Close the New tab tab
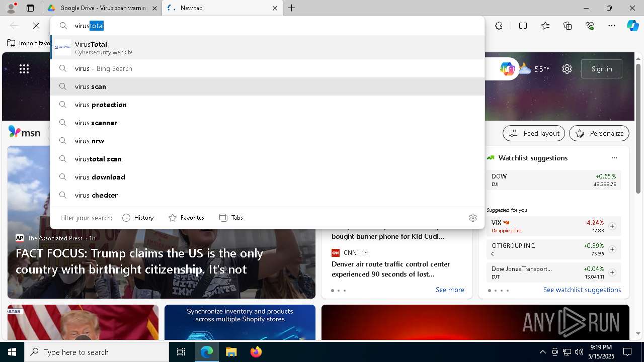 pyautogui.click(x=275, y=8)
